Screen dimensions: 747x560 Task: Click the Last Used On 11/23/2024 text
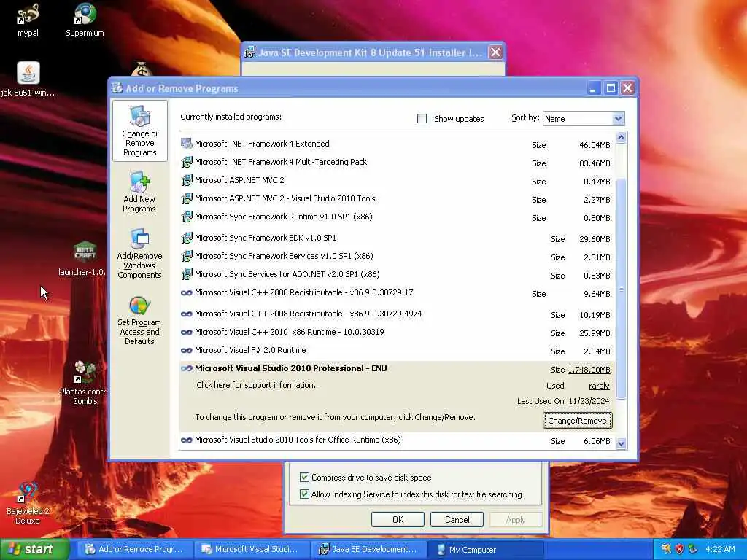(563, 402)
